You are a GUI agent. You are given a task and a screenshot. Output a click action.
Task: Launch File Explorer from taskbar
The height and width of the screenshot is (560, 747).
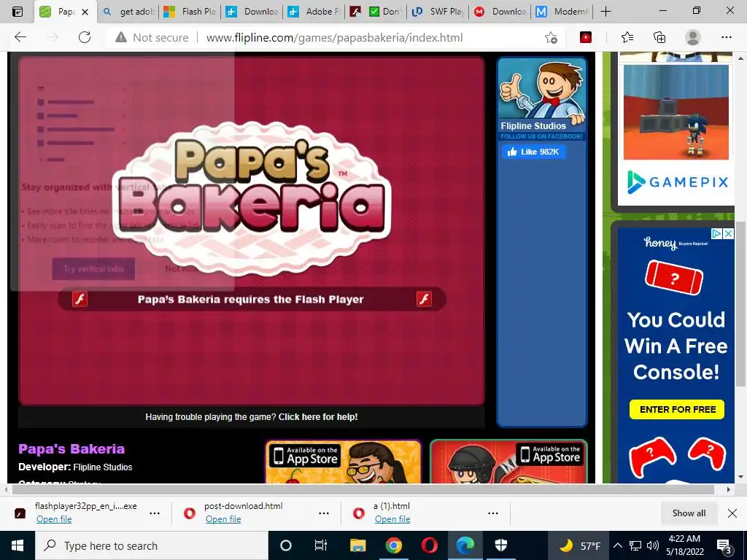pyautogui.click(x=357, y=545)
